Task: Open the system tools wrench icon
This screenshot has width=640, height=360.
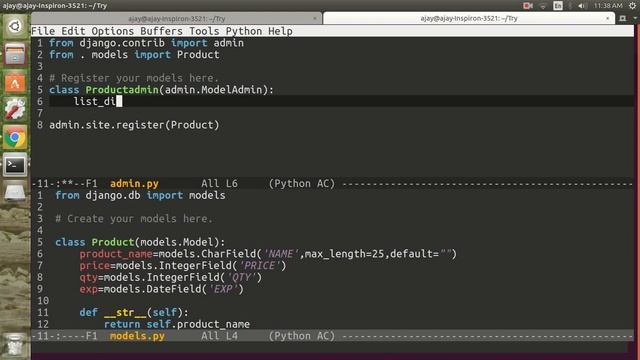Action: [x=15, y=110]
